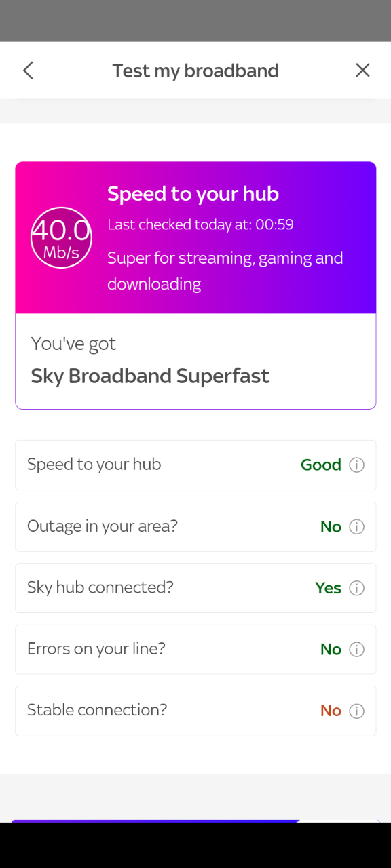
Task: Open info for 'Sky hub connected?' row
Action: (x=356, y=587)
